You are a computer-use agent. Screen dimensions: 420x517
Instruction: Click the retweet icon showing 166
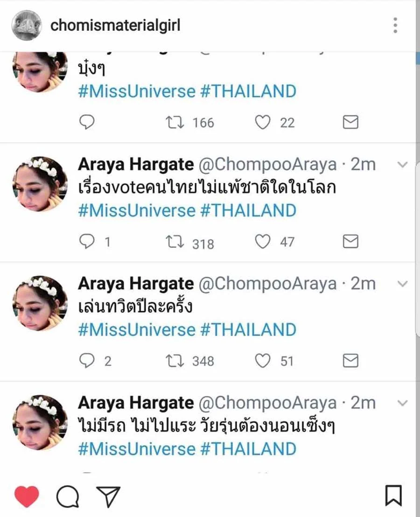click(x=175, y=122)
